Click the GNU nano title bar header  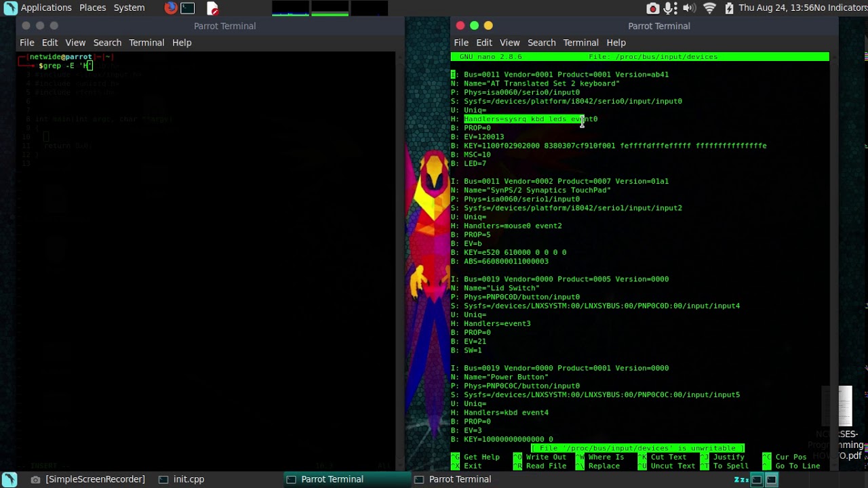[x=639, y=57]
